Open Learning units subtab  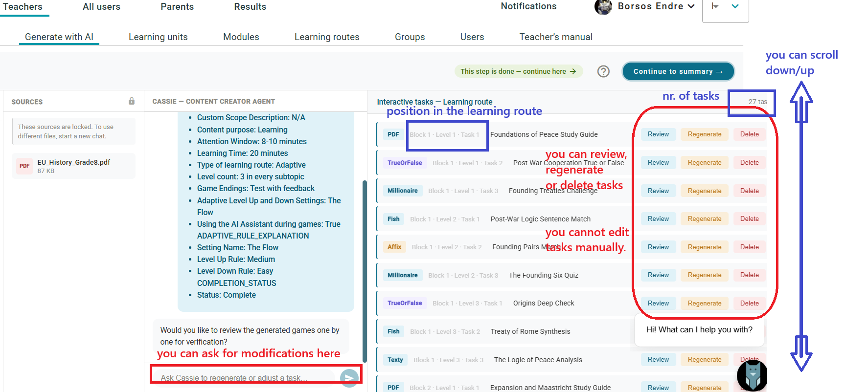click(x=158, y=37)
